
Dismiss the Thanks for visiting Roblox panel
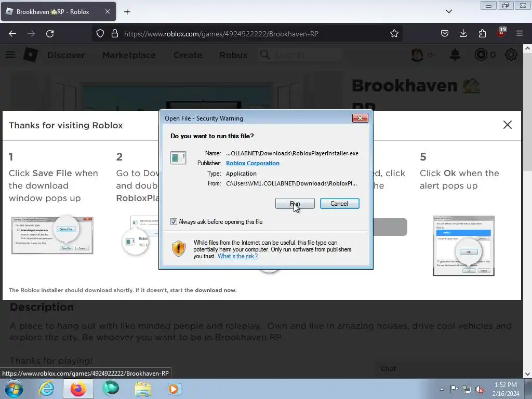coord(507,125)
